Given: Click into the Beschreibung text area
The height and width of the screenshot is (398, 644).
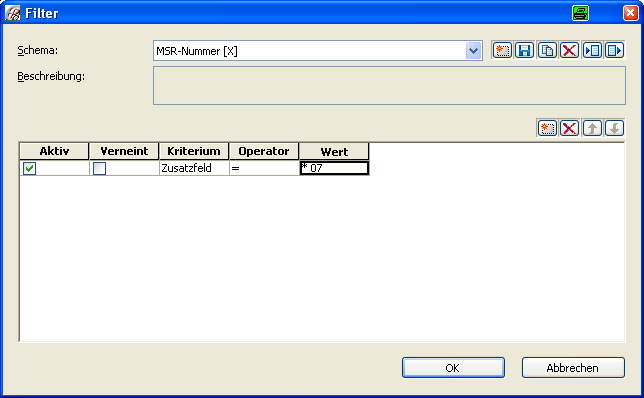Looking at the screenshot, I should click(389, 85).
